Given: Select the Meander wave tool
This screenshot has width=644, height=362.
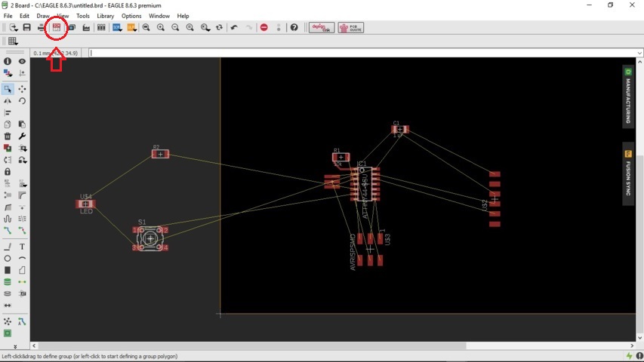Looking at the screenshot, I should tap(8, 219).
